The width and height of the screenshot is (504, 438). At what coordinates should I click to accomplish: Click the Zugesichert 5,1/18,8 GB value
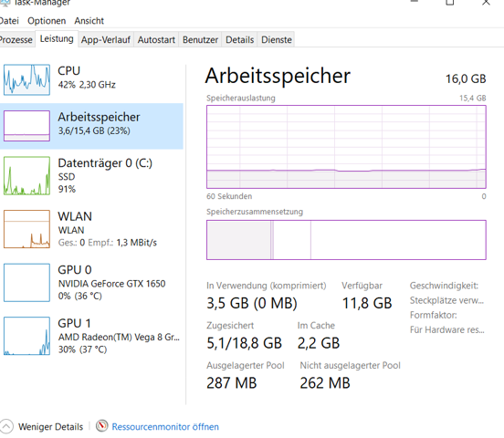pyautogui.click(x=244, y=343)
